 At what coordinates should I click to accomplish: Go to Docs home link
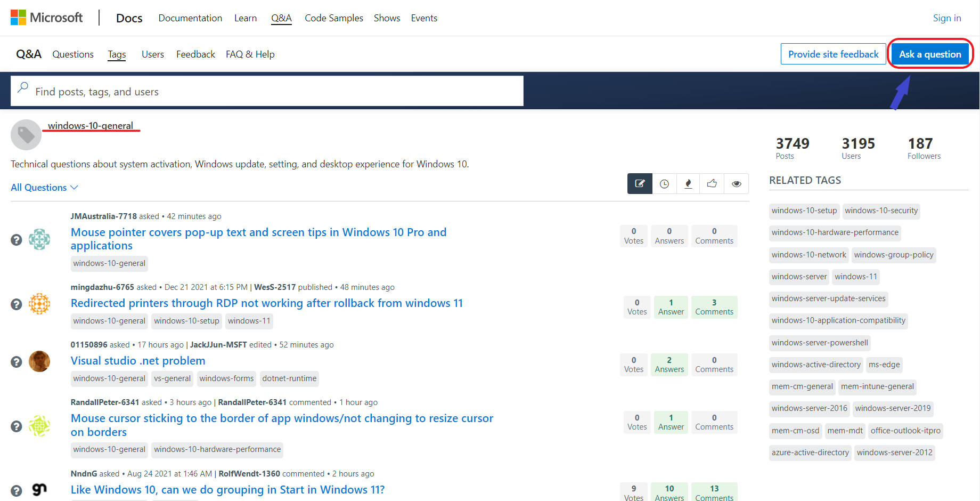coord(129,18)
